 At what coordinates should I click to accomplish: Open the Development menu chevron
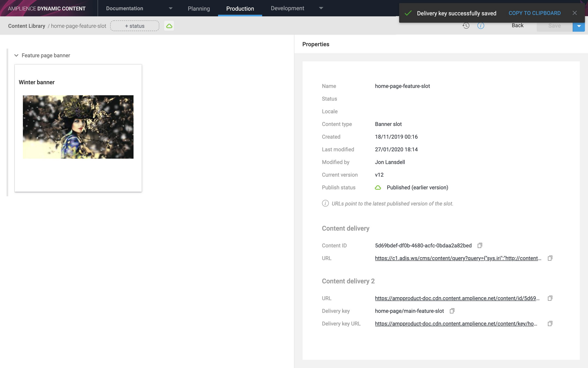[x=321, y=8]
